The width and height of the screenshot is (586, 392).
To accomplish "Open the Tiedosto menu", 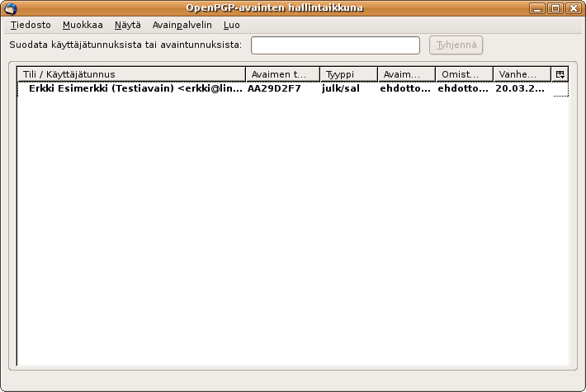I will point(31,25).
